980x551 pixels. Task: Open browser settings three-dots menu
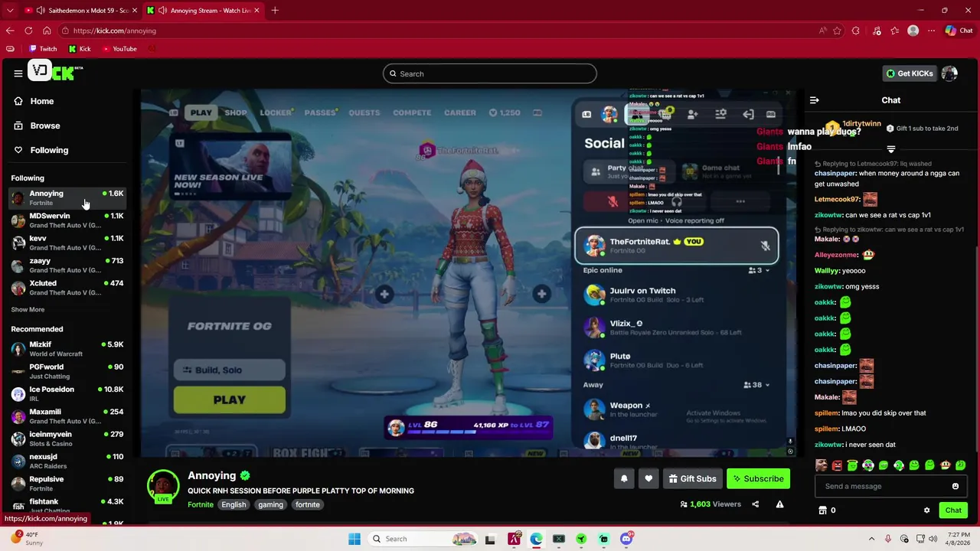931,31
